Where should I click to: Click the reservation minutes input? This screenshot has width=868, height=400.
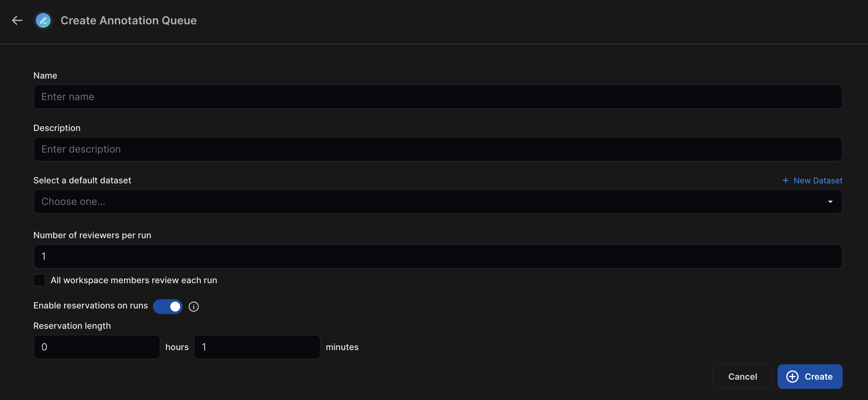(257, 347)
